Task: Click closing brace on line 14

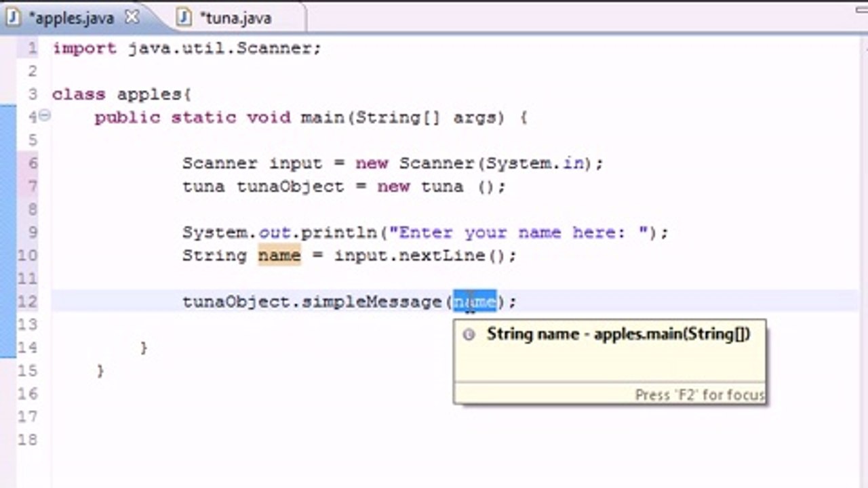Action: pyautogui.click(x=144, y=348)
